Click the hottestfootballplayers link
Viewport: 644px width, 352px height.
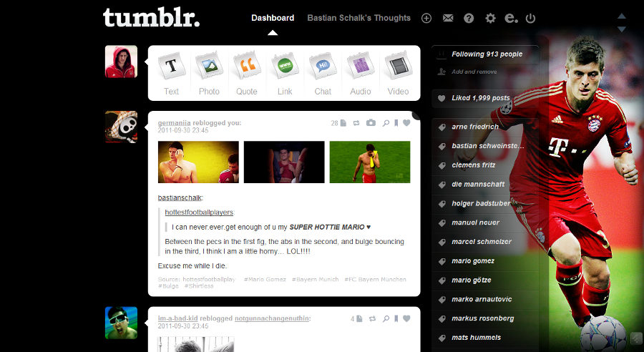(x=199, y=212)
